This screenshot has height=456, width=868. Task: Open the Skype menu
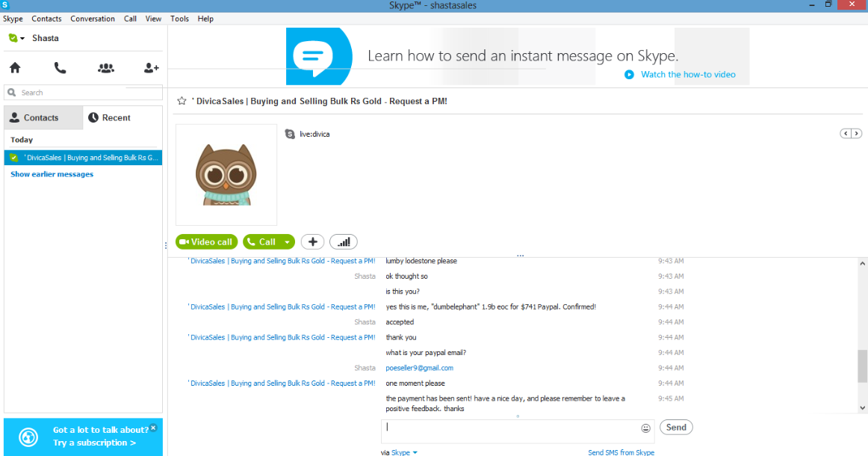point(13,18)
